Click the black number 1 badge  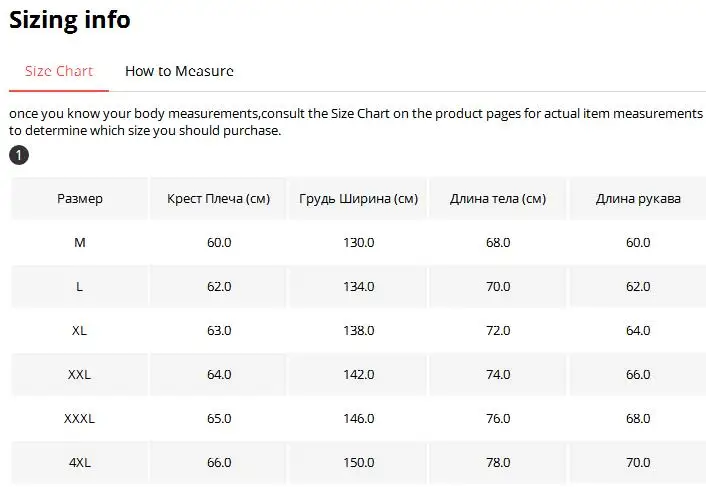tap(19, 155)
